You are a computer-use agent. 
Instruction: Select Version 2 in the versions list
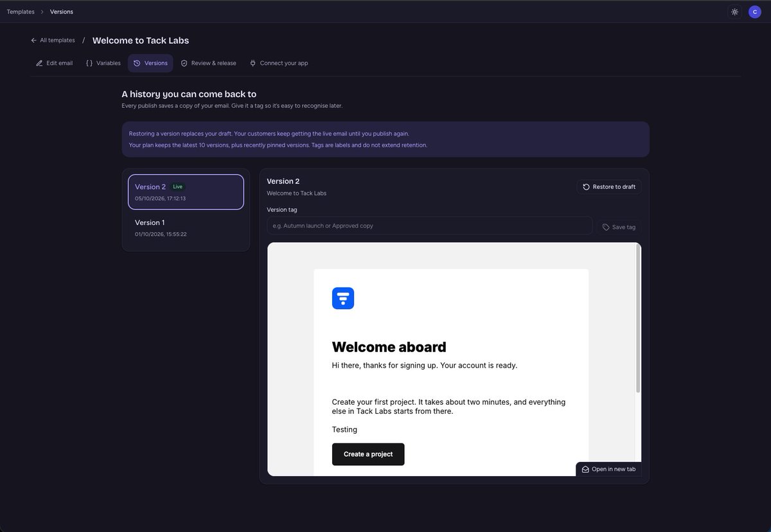click(x=186, y=192)
